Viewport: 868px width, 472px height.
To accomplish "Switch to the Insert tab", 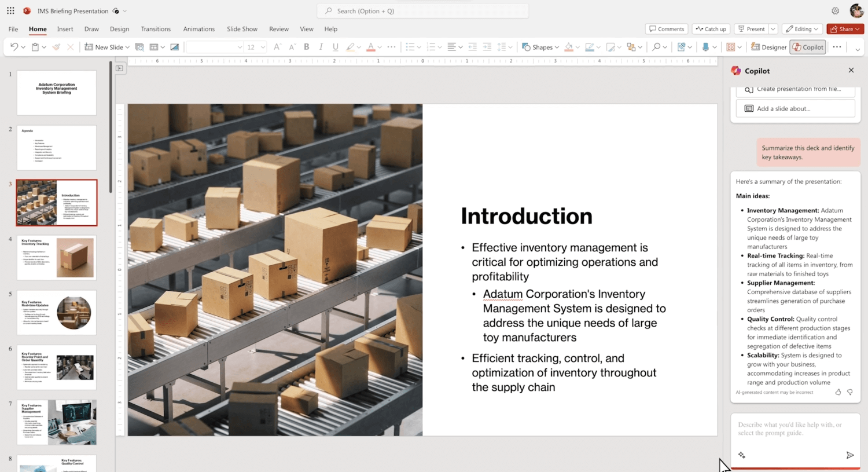I will [x=65, y=29].
